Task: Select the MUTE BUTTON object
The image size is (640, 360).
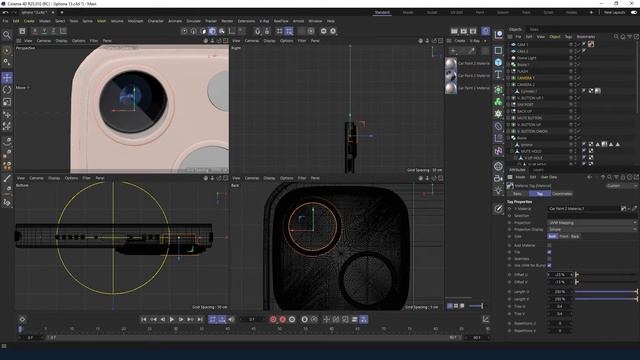Action: pyautogui.click(x=529, y=118)
